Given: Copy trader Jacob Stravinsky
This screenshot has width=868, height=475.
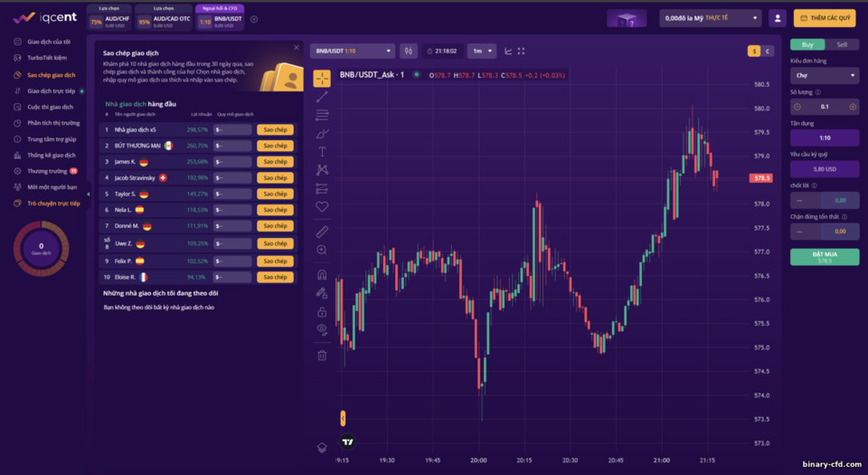Looking at the screenshot, I should click(275, 177).
